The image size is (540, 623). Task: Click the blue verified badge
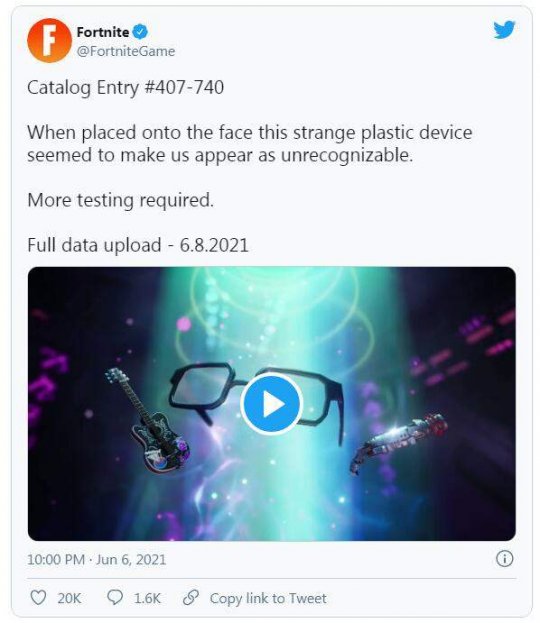click(x=140, y=32)
